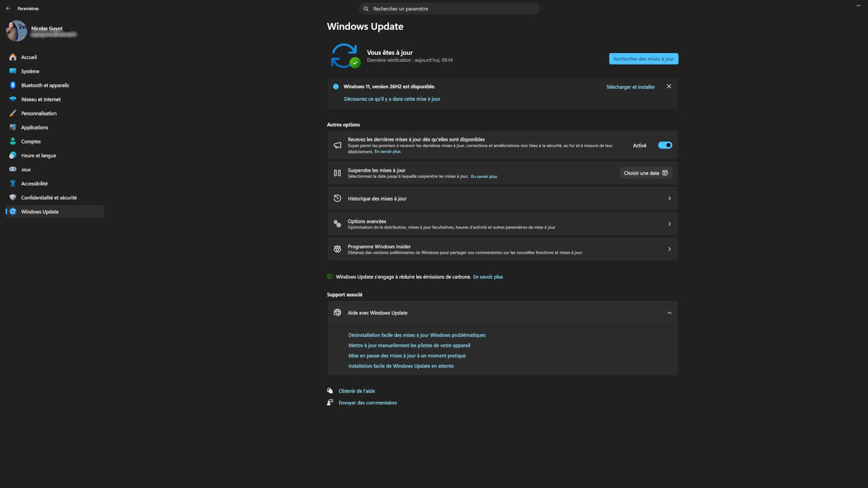Viewport: 868px width, 488px height.
Task: Click the Windows Insider program icon
Action: pos(337,249)
